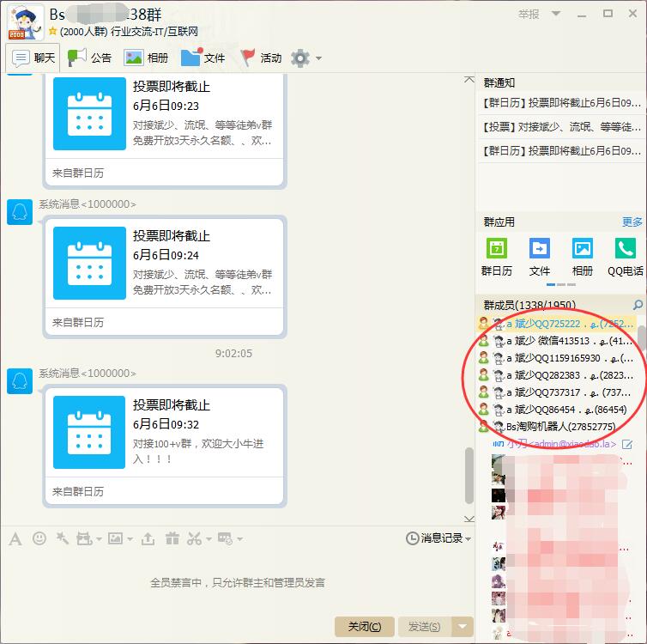Open the font formatting A icon
This screenshot has height=644, width=647.
[15, 538]
